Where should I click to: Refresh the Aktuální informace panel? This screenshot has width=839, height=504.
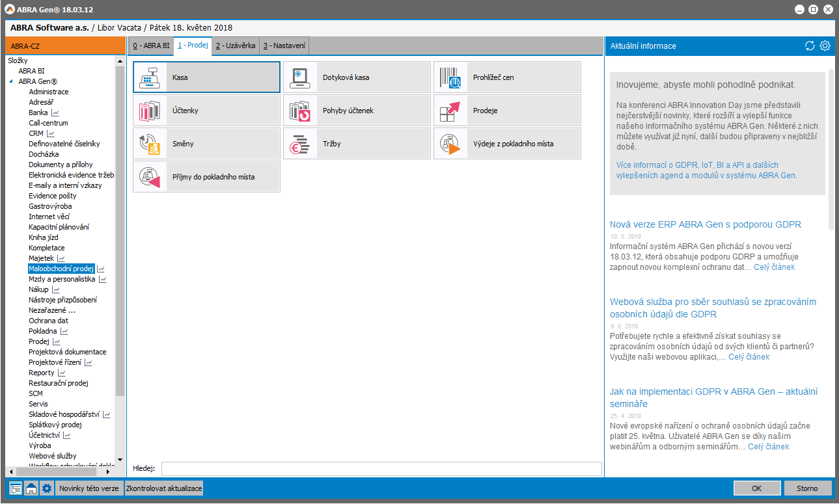pos(810,46)
